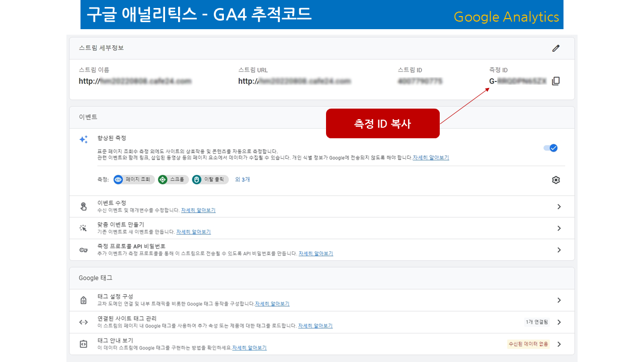Click the key icon for 측정 프로토콜 API
The image size is (644, 362).
point(84,250)
